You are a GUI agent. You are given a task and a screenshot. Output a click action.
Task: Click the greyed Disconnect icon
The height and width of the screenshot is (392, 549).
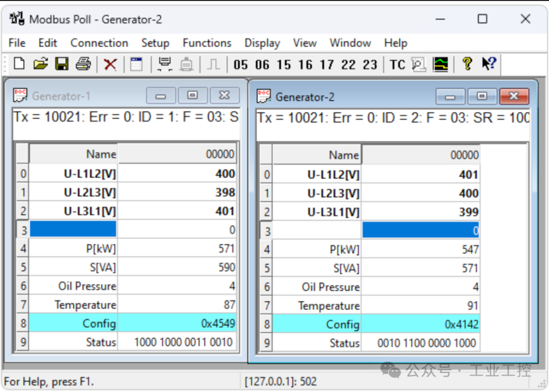[x=186, y=64]
